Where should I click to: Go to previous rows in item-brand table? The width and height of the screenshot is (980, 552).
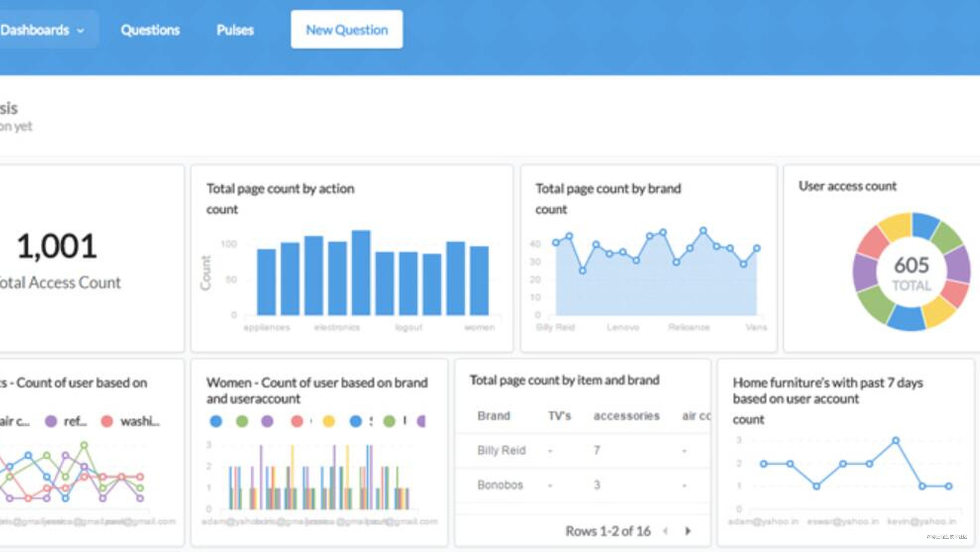665,531
